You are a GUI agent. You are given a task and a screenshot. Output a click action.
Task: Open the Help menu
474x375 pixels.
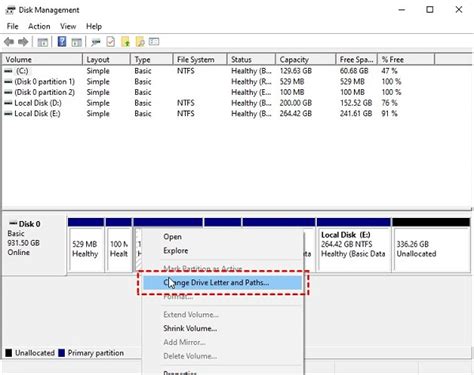(x=94, y=26)
